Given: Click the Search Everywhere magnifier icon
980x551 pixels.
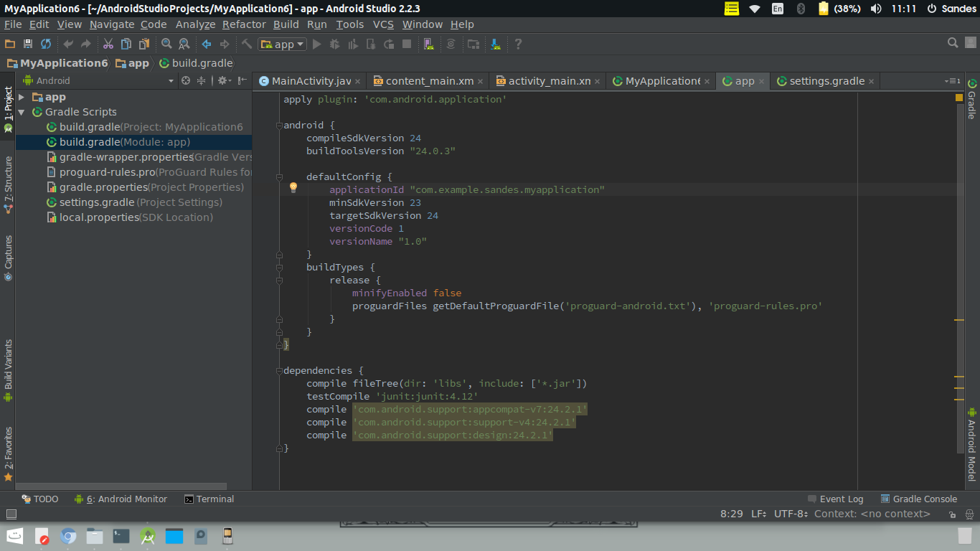Looking at the screenshot, I should click(953, 43).
